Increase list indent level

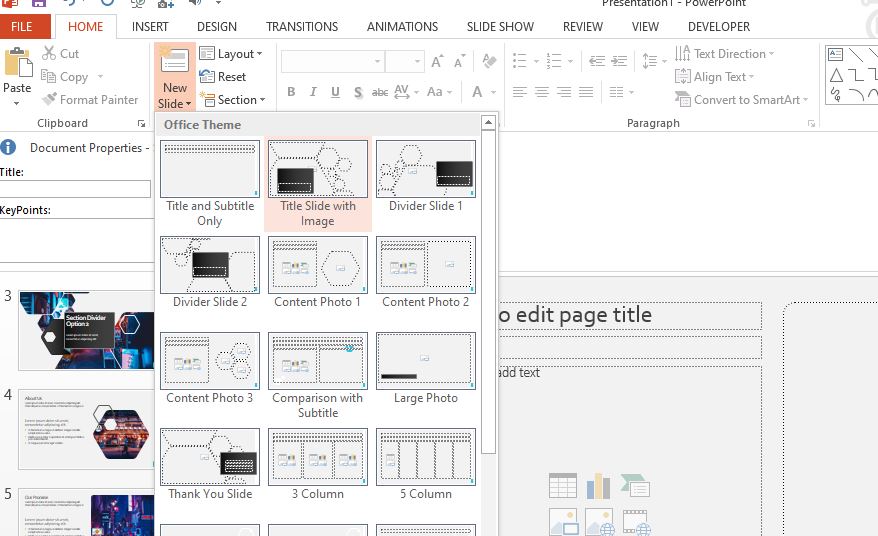pos(619,61)
